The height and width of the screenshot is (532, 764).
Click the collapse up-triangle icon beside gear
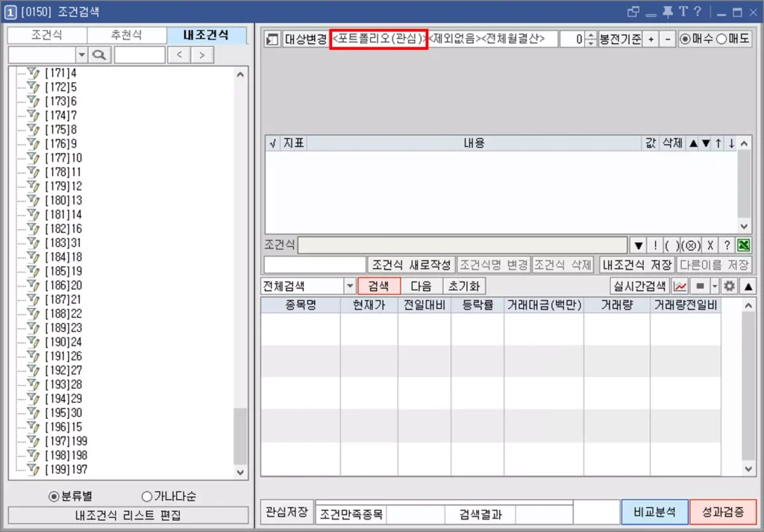click(x=748, y=287)
